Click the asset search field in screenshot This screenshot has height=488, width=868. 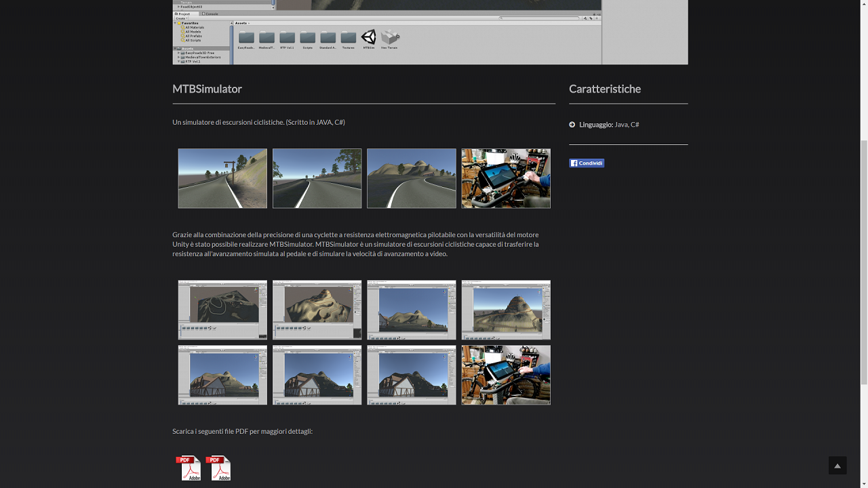(539, 18)
